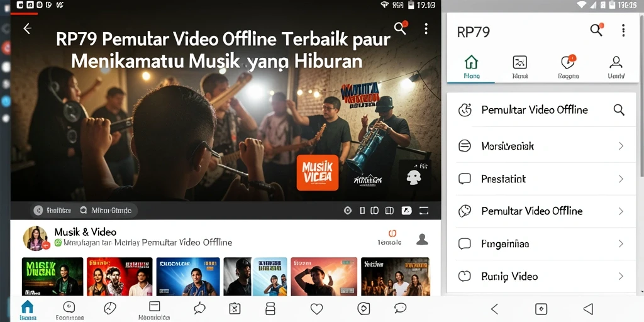The image size is (644, 322).
Task: Click the orange subscribe icon near channel row
Action: [x=392, y=234]
